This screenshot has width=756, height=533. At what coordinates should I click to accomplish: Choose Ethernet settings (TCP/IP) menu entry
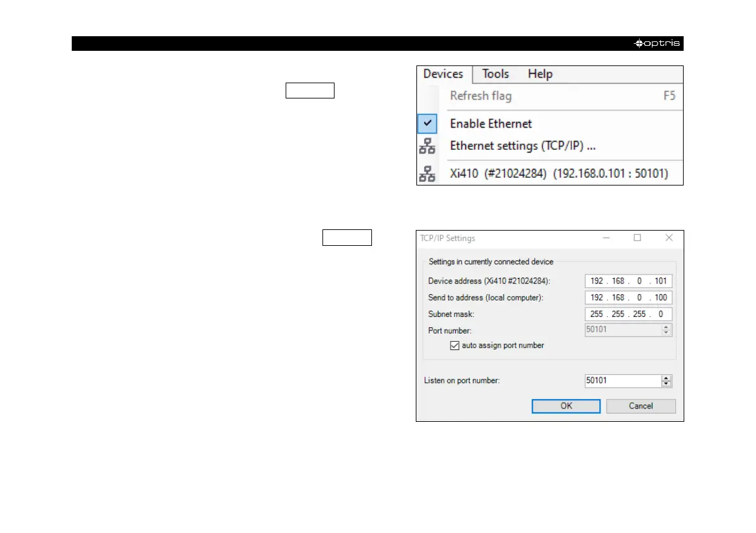550,145
